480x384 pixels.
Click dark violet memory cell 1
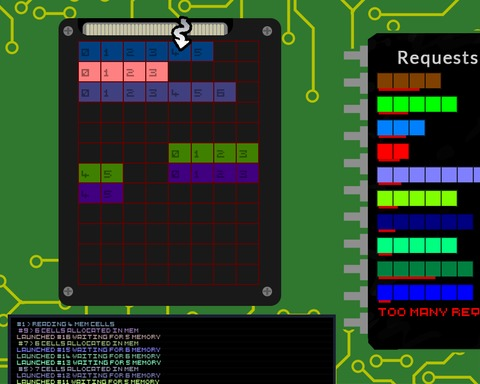pos(202,173)
